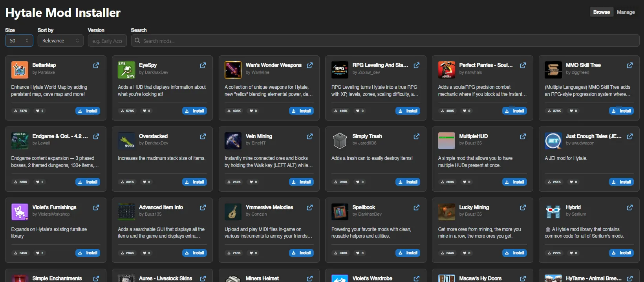Open Just Enough Tales external link icon

[x=630, y=137]
